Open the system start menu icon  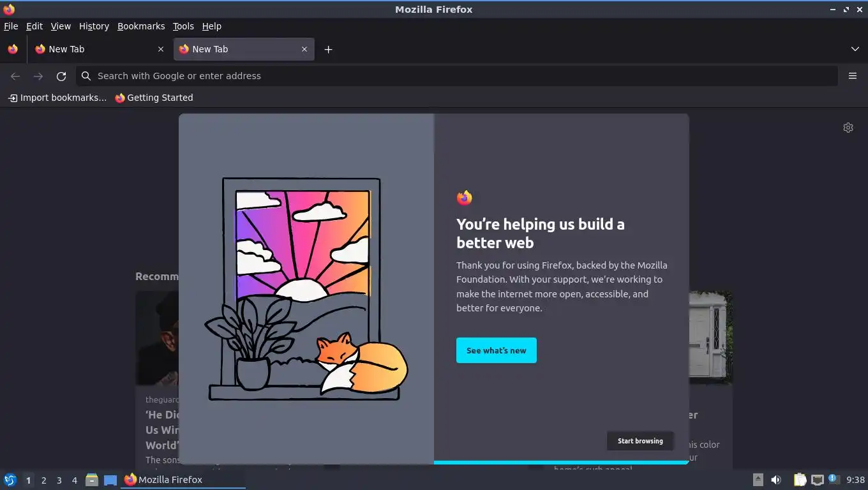pyautogui.click(x=10, y=480)
